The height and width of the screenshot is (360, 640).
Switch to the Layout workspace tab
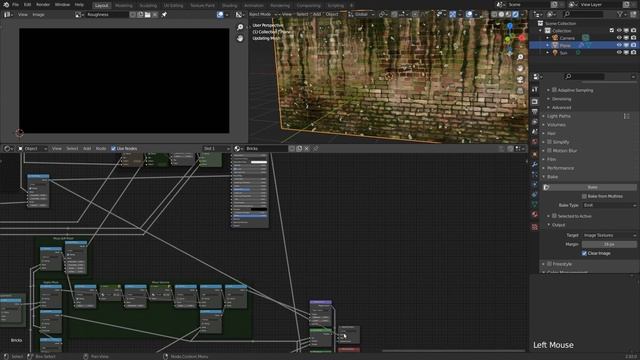[101, 5]
